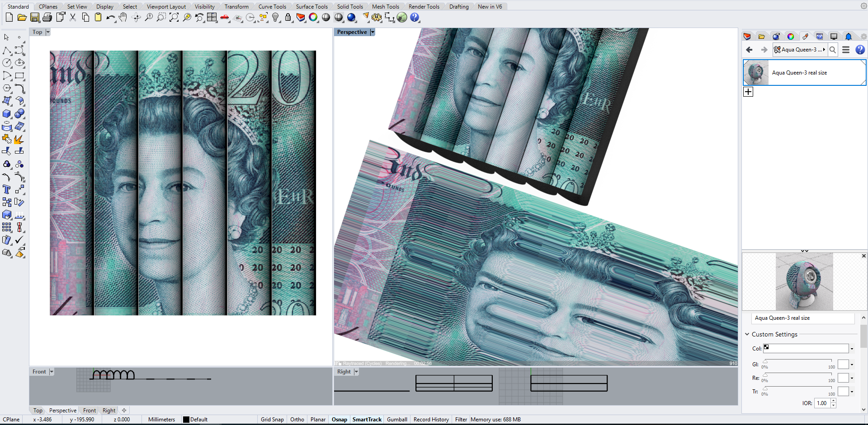Screen dimensions: 868x425
Task: Open the Col color dropdown arrow
Action: click(852, 349)
